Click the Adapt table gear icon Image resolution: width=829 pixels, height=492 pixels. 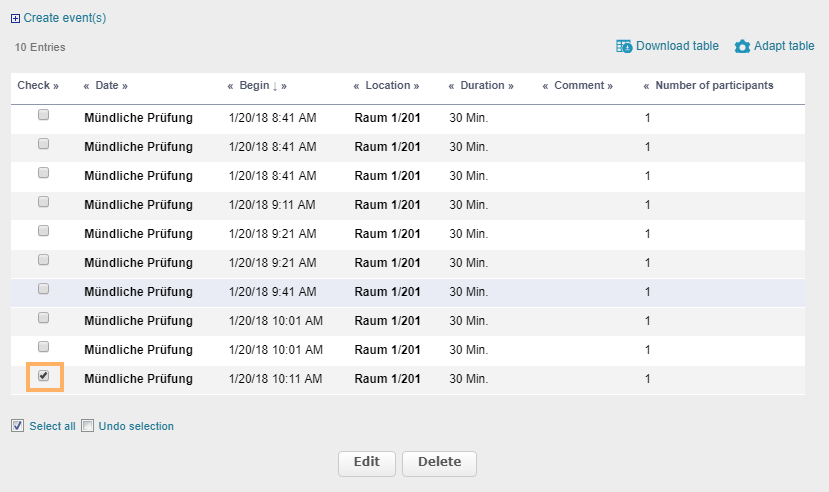pos(742,47)
